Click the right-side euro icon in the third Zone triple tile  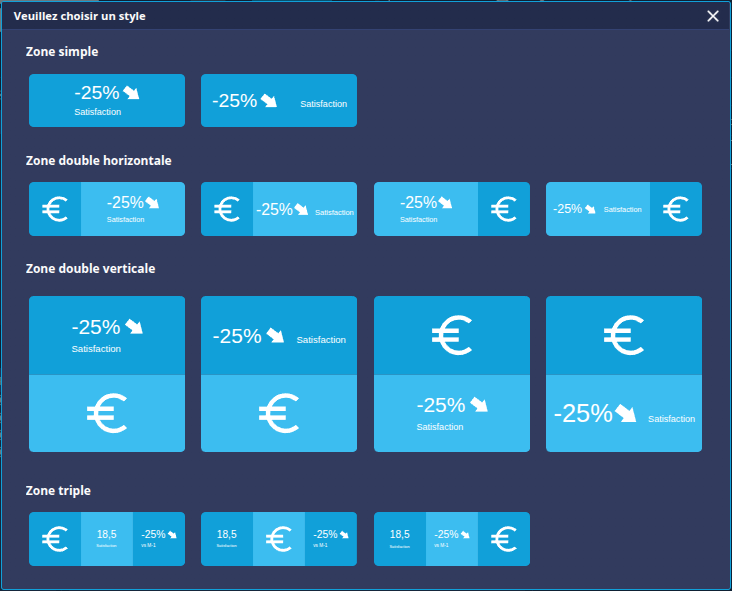(504, 539)
